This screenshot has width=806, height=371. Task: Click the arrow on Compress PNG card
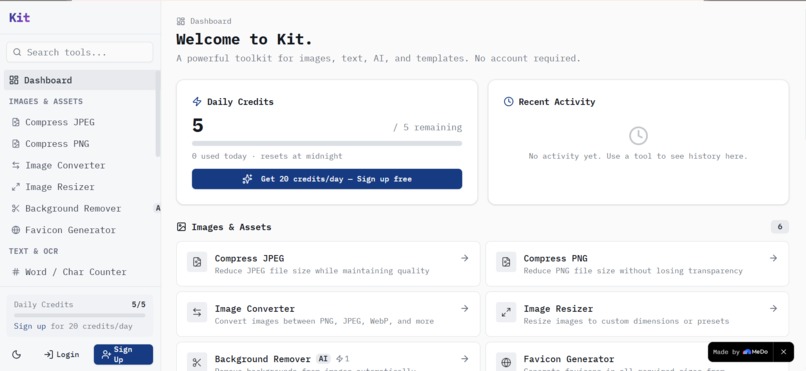pos(774,258)
